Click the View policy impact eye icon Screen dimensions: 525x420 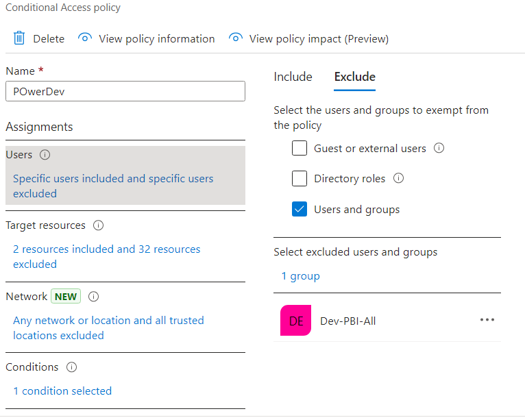pos(236,38)
